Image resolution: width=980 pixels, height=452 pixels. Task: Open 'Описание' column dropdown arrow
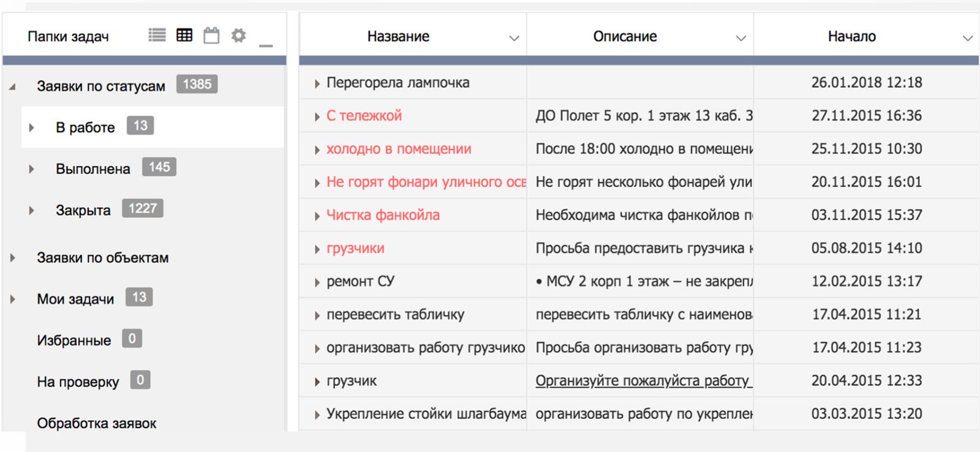click(x=741, y=38)
